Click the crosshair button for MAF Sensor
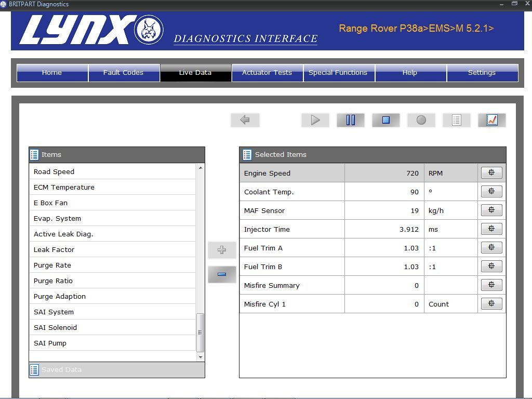Viewport: 532px width, 399px height. coord(491,210)
